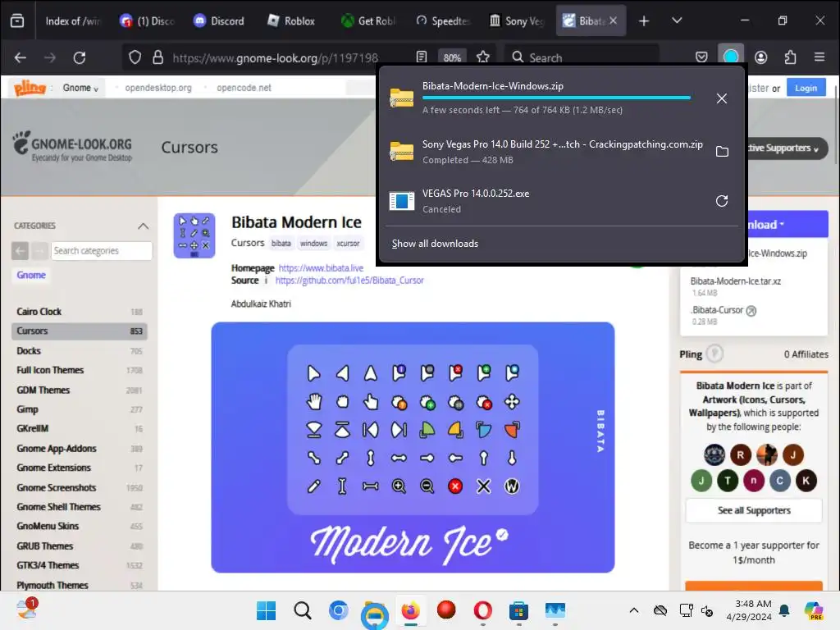This screenshot has height=630, width=840.
Task: Open the opendesktop.org link
Action: [x=158, y=88]
